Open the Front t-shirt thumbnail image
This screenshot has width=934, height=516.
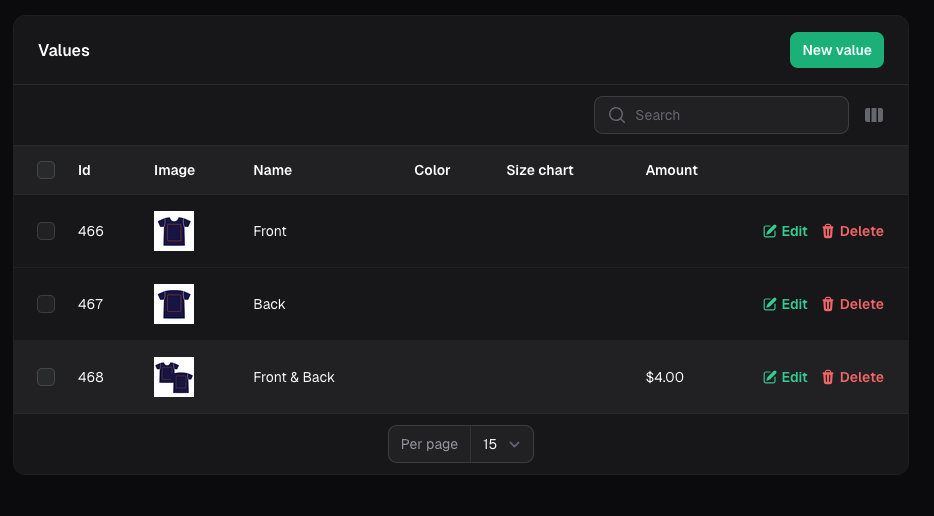pyautogui.click(x=174, y=231)
